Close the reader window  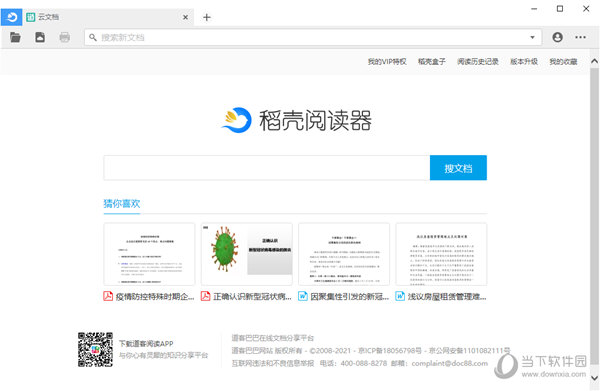click(586, 8)
